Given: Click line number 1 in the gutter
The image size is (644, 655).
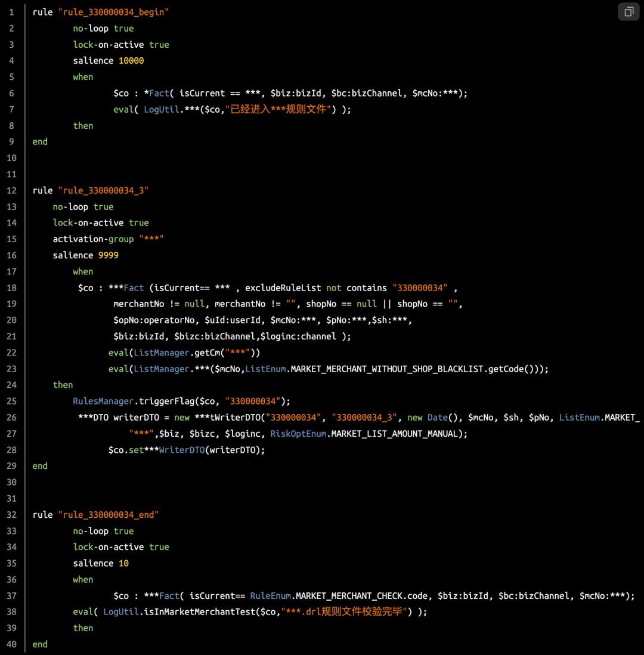Looking at the screenshot, I should [x=11, y=12].
